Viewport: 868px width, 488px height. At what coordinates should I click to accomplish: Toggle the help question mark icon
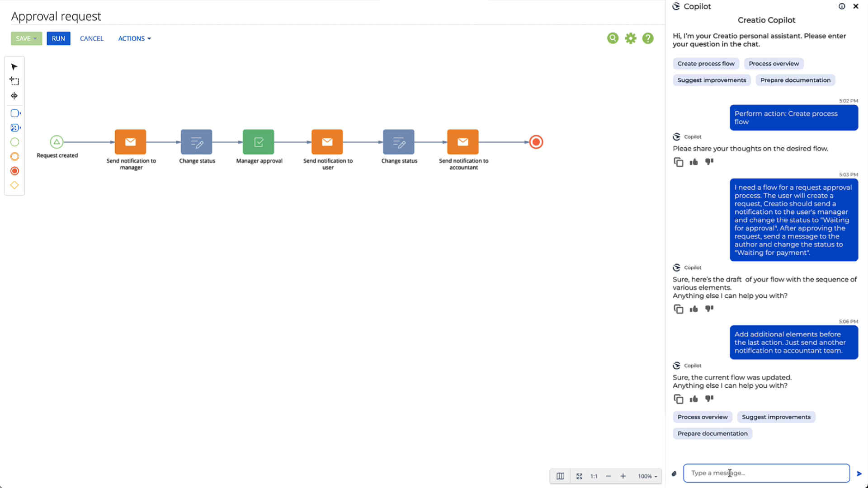[648, 38]
